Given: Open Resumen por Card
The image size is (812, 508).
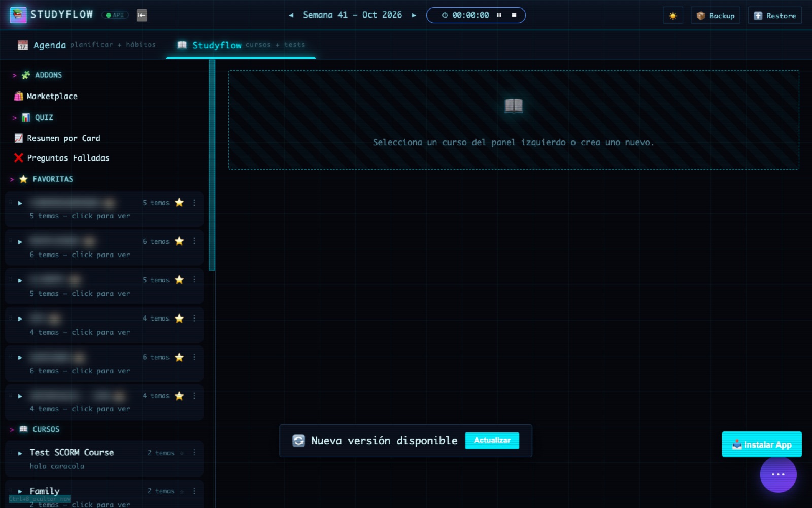Looking at the screenshot, I should (x=57, y=138).
